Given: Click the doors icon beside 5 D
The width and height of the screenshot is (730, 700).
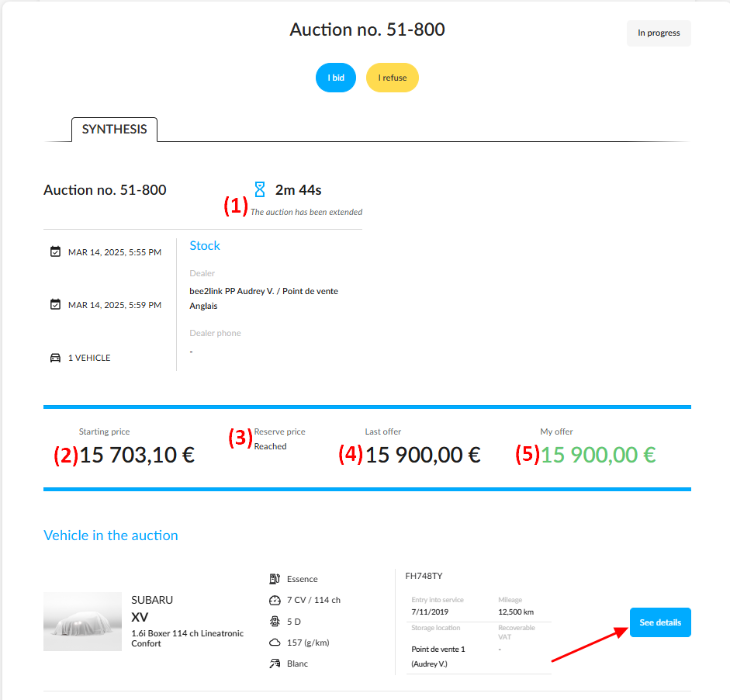Looking at the screenshot, I should [x=275, y=622].
